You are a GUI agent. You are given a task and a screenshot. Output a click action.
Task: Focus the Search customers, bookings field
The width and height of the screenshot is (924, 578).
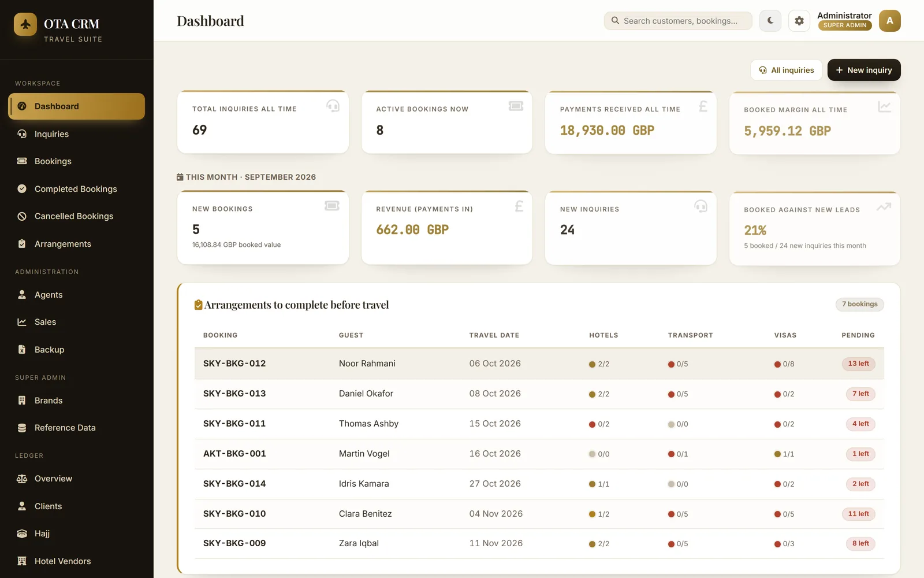click(x=678, y=21)
